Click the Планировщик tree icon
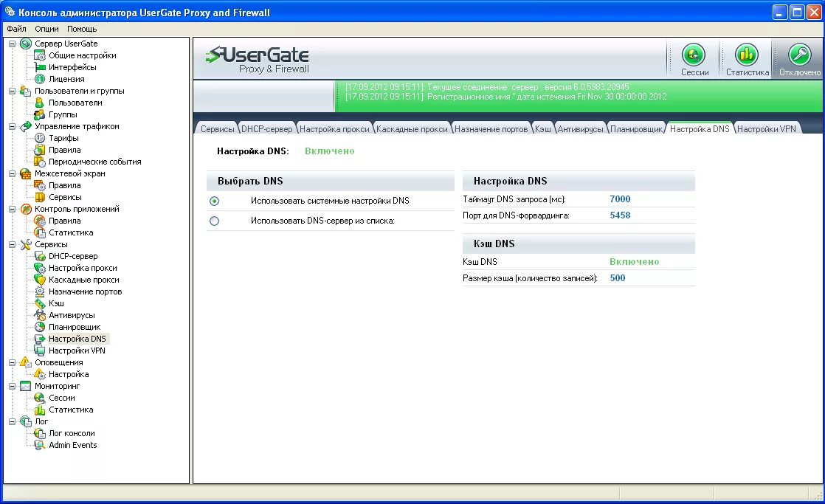This screenshot has height=504, width=825. click(x=39, y=327)
